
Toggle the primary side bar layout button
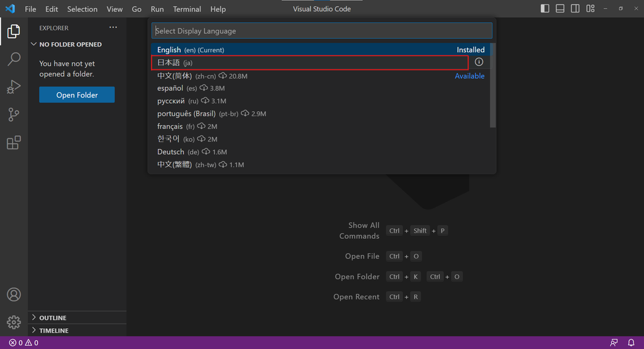pyautogui.click(x=545, y=9)
